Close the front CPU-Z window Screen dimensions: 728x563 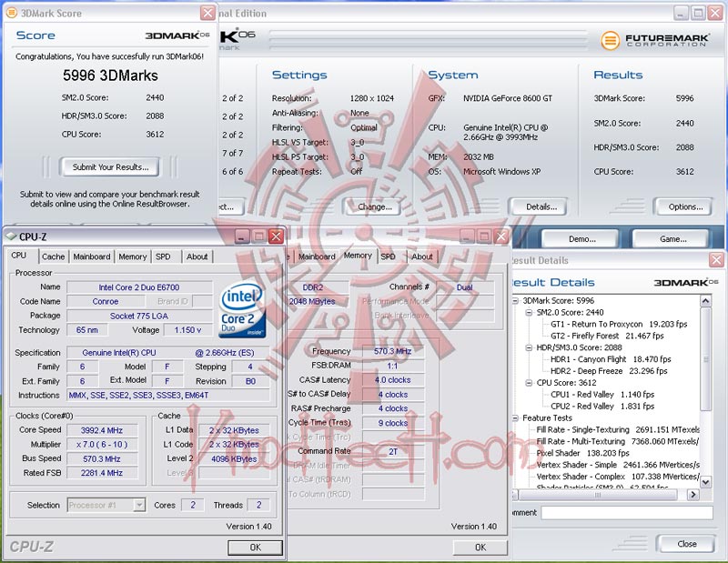click(x=276, y=236)
